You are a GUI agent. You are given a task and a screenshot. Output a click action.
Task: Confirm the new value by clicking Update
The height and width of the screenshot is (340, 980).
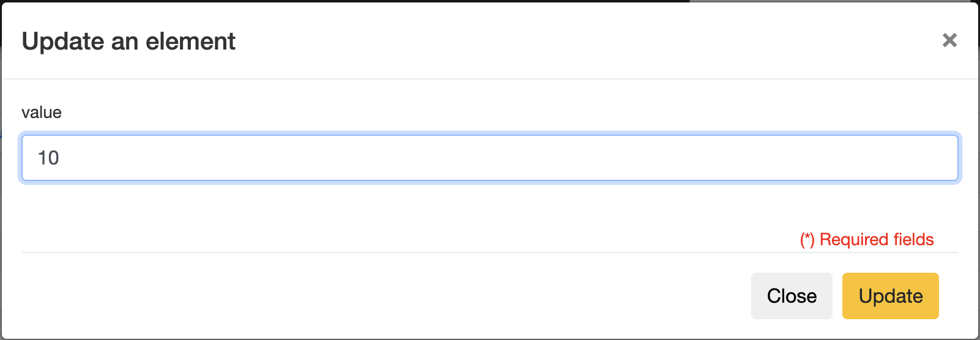890,296
